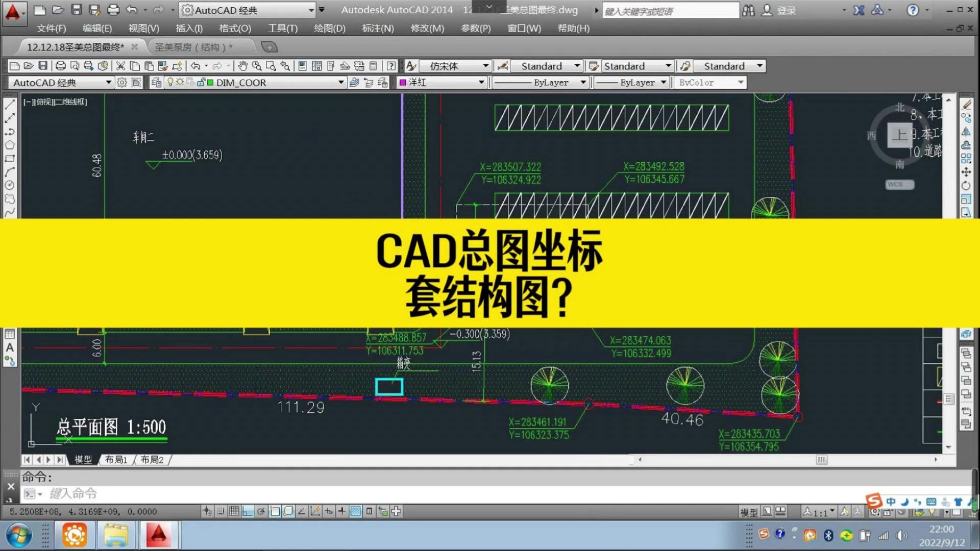Turn off the DIM_COOR layer light bulb

(170, 83)
